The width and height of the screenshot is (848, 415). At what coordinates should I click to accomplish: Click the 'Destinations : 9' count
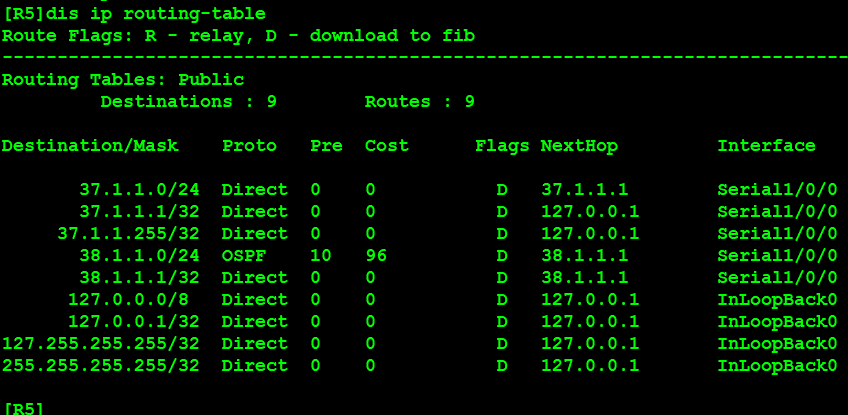point(189,102)
